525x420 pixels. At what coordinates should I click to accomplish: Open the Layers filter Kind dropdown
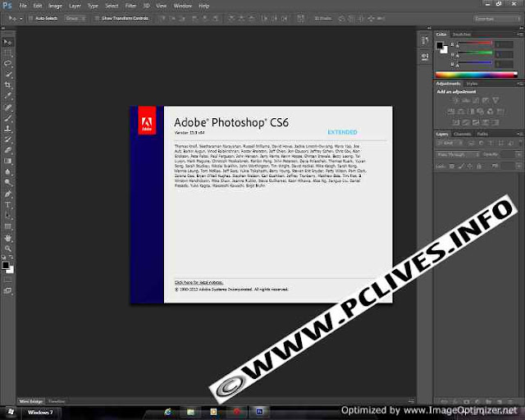click(x=450, y=144)
